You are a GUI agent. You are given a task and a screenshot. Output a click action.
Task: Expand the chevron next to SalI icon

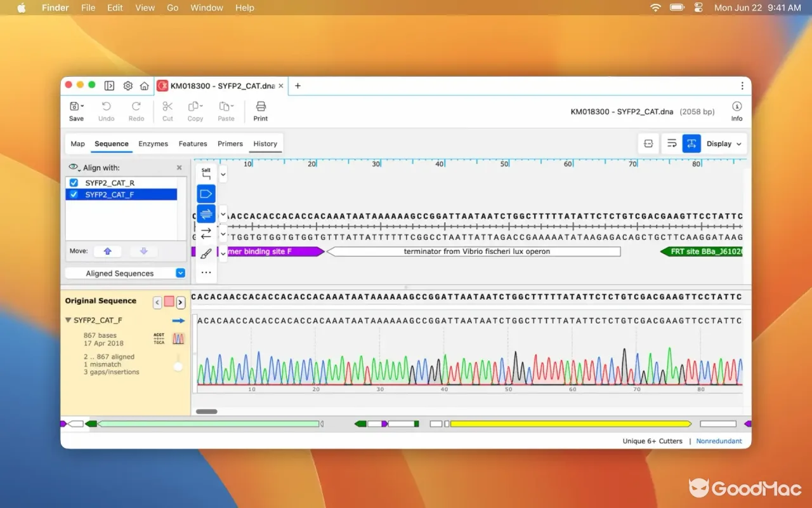tap(223, 173)
